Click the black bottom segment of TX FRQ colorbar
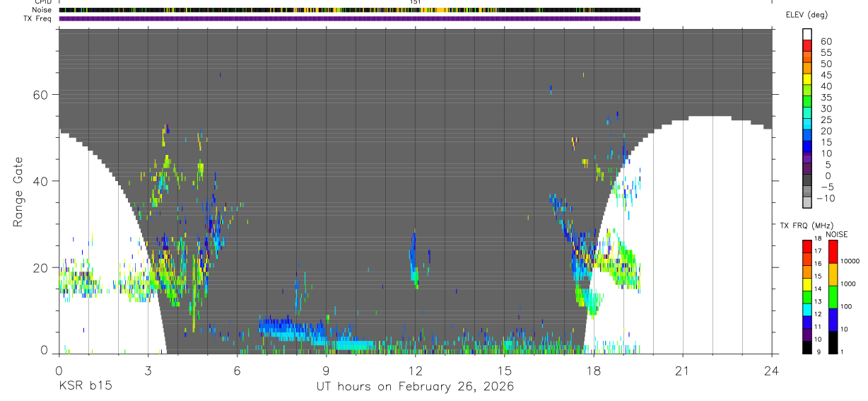Image resolution: width=868 pixels, height=401 pixels. coord(807,347)
